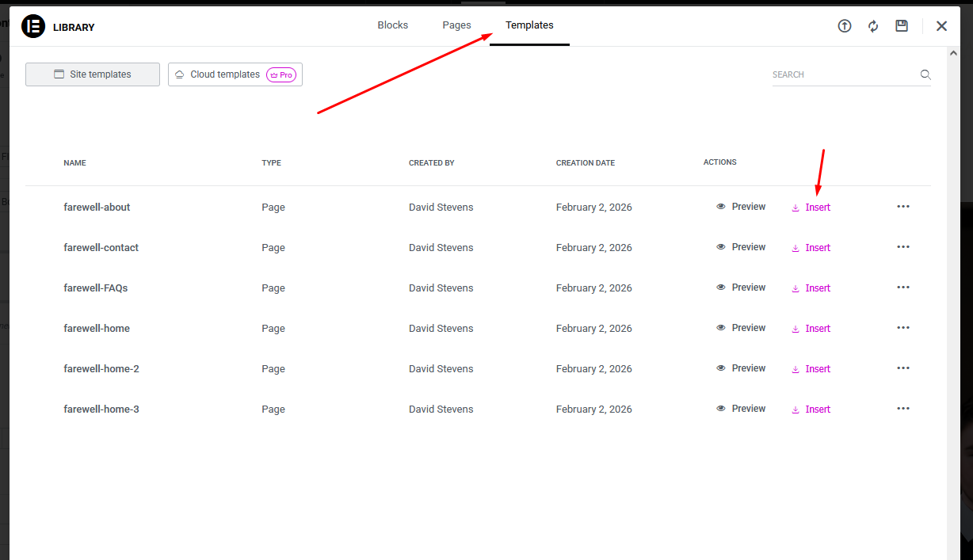Insert the farewell-home template
Screen dimensions: 973x560
click(811, 329)
